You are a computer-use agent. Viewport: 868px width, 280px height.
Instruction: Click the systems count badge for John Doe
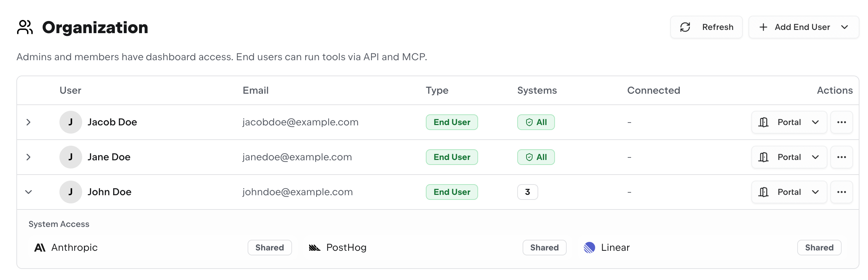(527, 192)
